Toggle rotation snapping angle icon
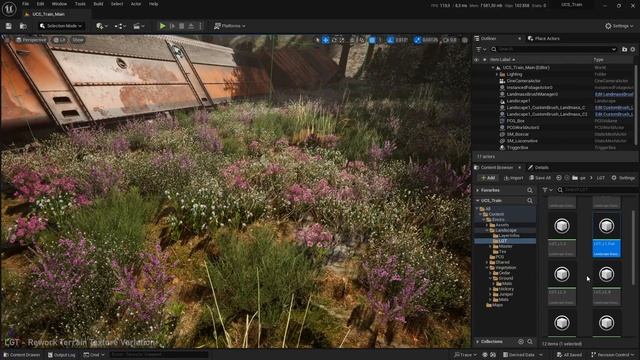This screenshot has height=360, width=640. (390, 40)
